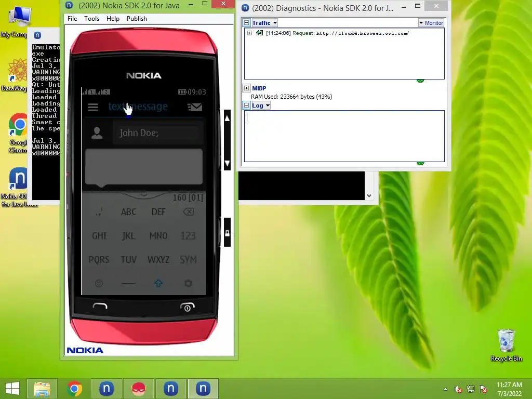Tap the ABC keypad key
The width and height of the screenshot is (532, 399).
(129, 212)
